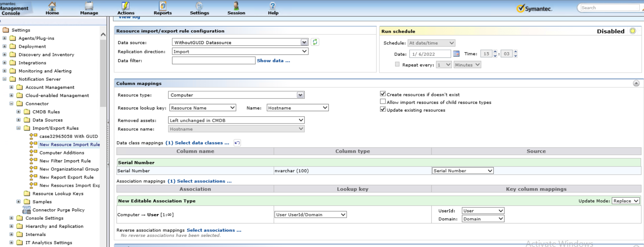Click the Data filter text field
Screen dimensions: 644x247
point(213,61)
